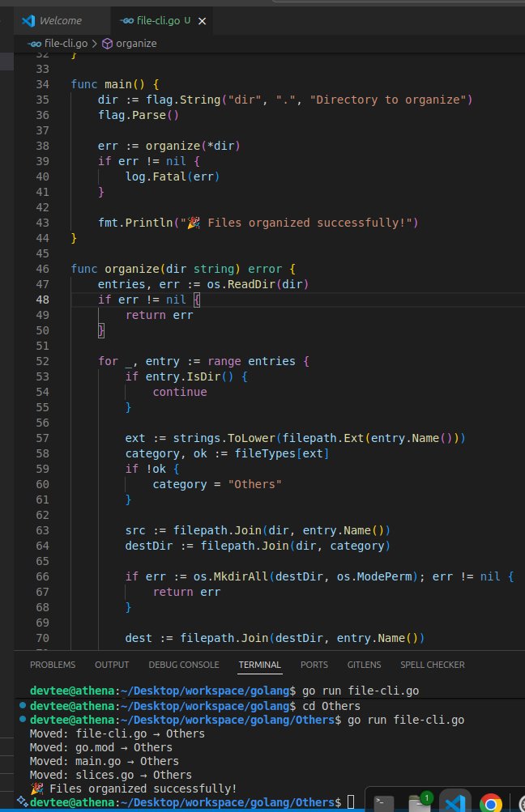Image resolution: width=525 pixels, height=812 pixels.
Task: Click the cube symbol icon in breadcrumb
Action: pos(107,44)
